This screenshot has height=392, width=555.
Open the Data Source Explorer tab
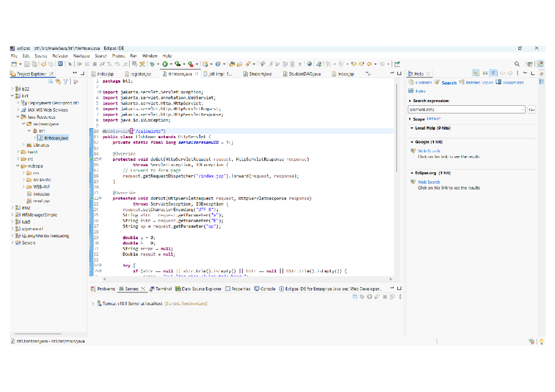point(198,288)
